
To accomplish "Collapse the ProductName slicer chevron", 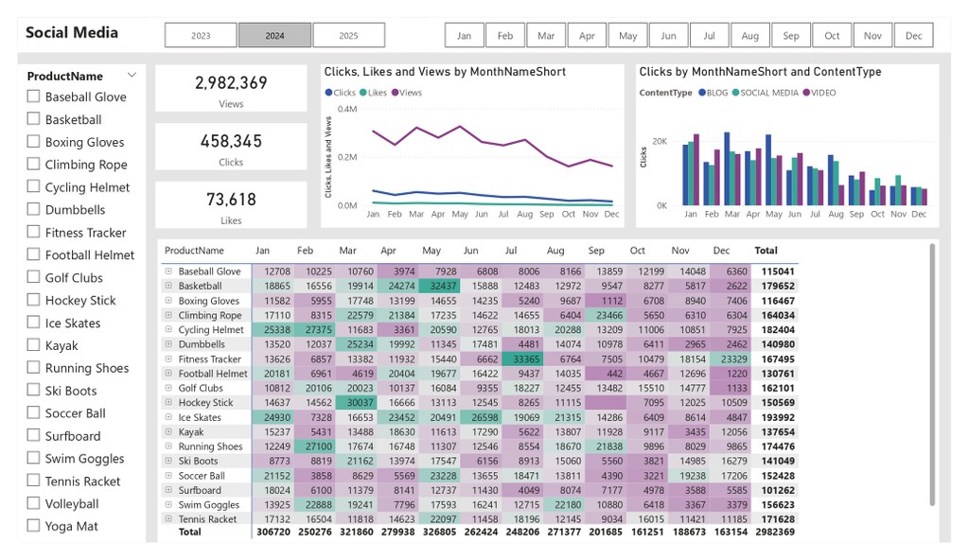I will tap(132, 76).
